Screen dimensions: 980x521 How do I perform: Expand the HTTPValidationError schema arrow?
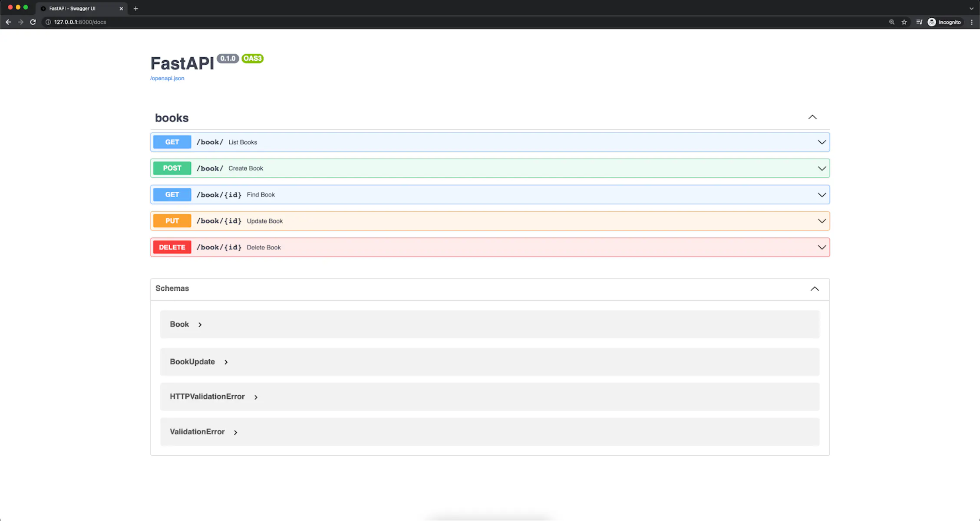[x=256, y=397]
